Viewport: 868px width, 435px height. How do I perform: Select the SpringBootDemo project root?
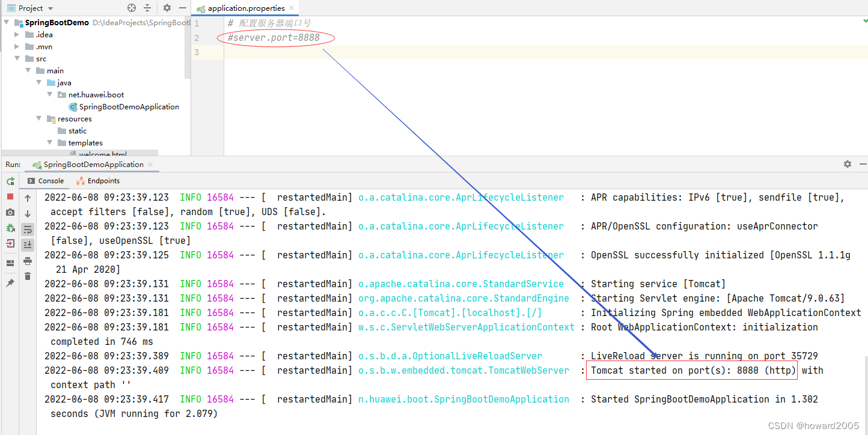click(57, 23)
